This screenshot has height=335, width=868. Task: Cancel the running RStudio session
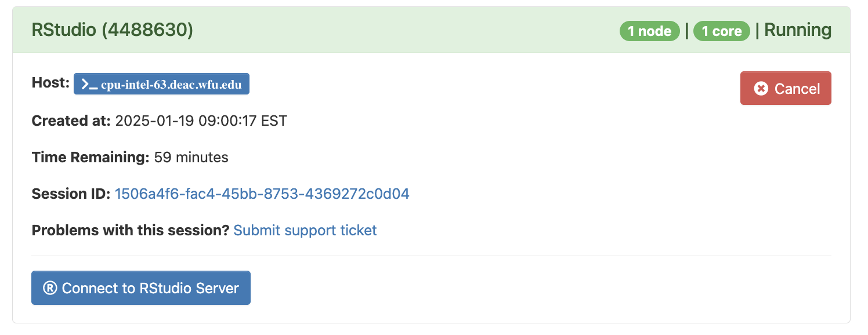(x=786, y=89)
